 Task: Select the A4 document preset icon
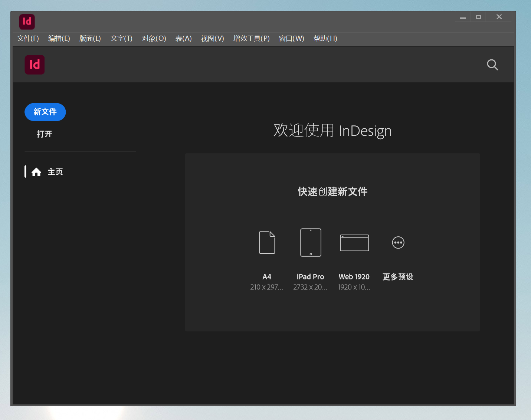pos(267,242)
